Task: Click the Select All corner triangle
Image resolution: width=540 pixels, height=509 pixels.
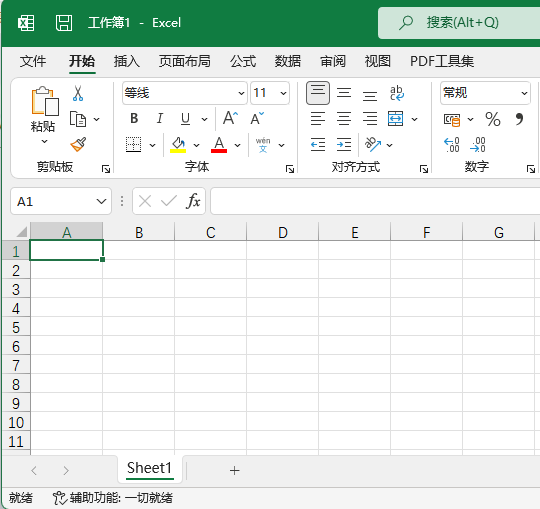Action: point(22,232)
